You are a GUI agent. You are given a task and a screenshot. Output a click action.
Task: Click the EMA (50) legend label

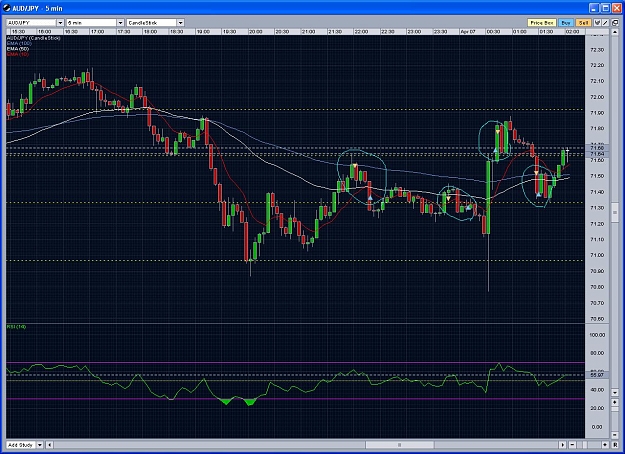(x=18, y=49)
